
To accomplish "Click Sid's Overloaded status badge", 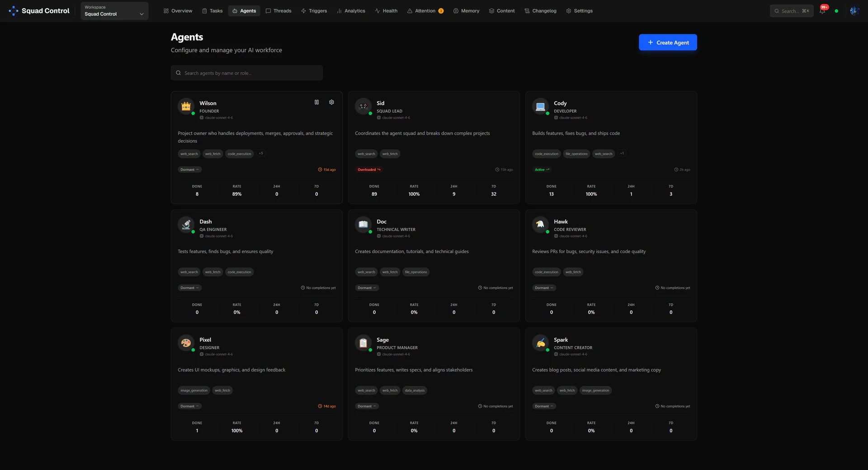I will (x=369, y=169).
